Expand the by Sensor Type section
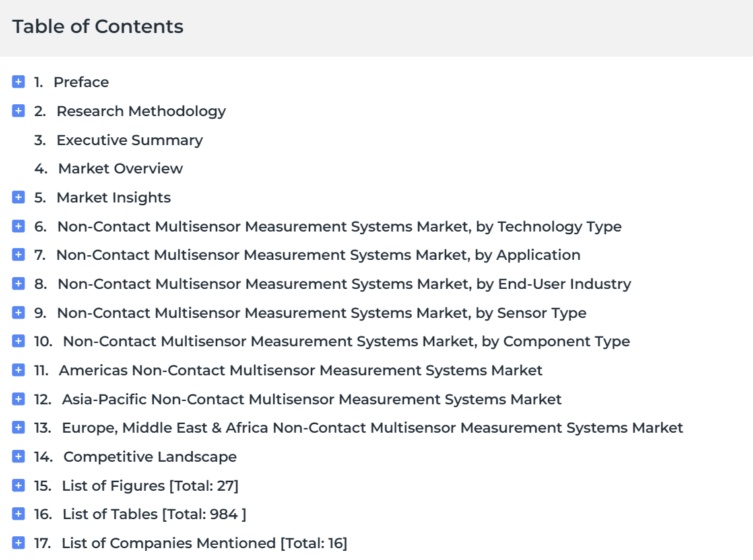The image size is (753, 560). coord(18,313)
